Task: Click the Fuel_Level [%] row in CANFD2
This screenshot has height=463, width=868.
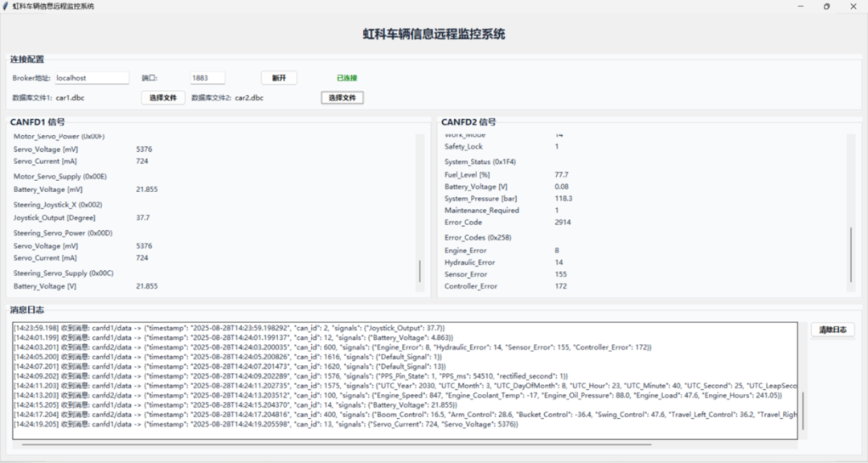Action: click(x=466, y=174)
